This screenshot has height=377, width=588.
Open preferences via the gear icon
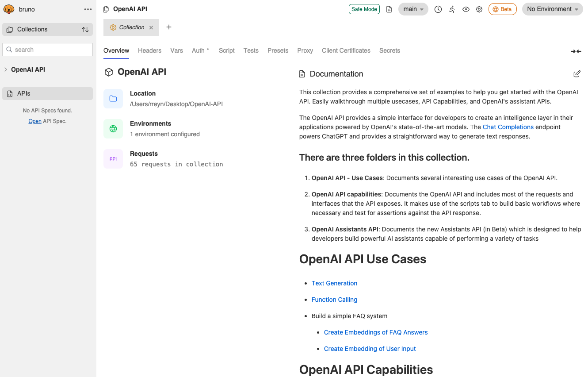click(x=479, y=9)
